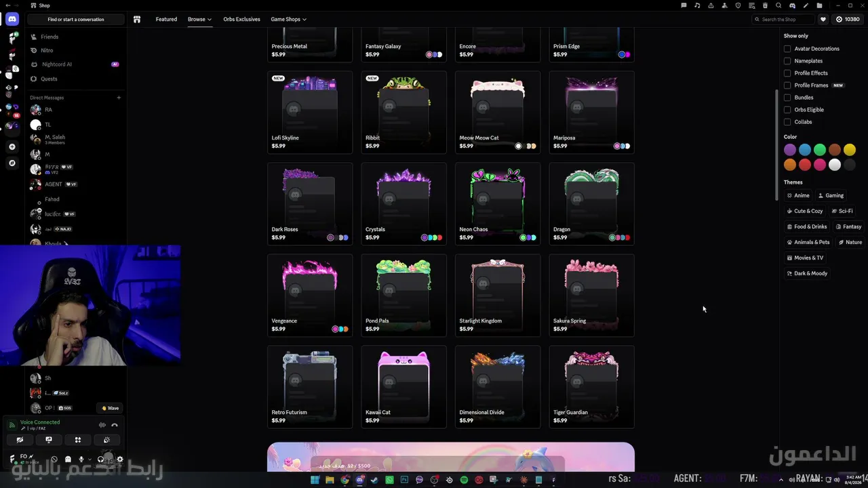The width and height of the screenshot is (868, 488).
Task: Click the Search the Shop field
Action: (x=783, y=20)
